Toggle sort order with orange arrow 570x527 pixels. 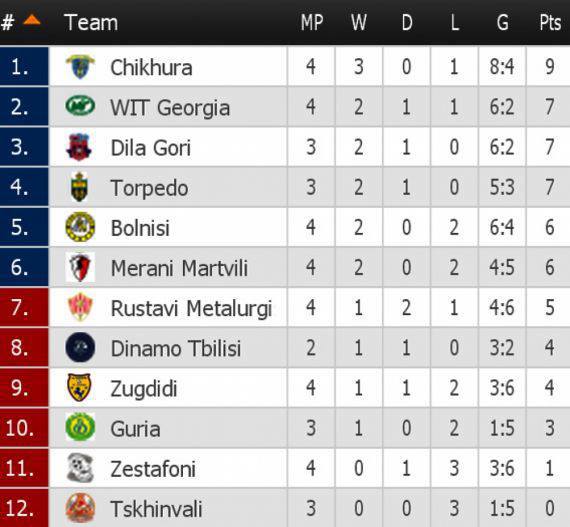tap(32, 19)
